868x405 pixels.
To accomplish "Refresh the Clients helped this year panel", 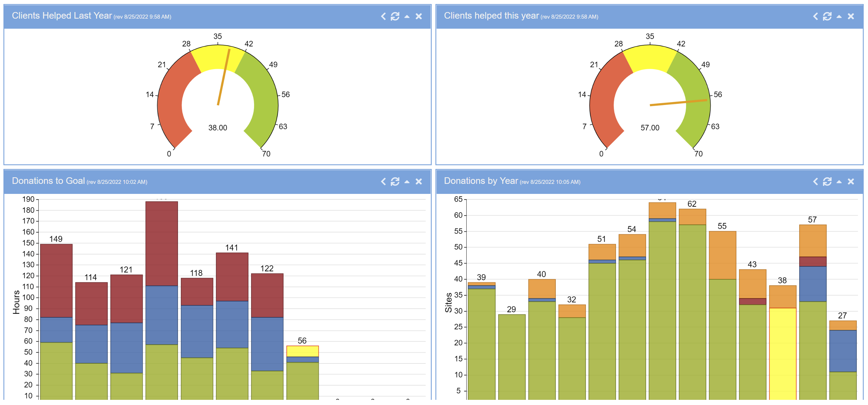I will 827,16.
